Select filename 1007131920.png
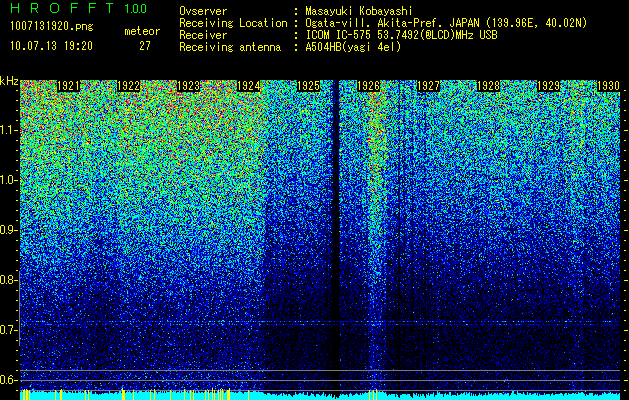 [52, 27]
